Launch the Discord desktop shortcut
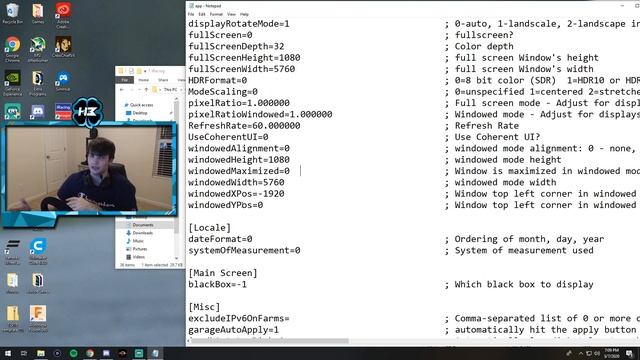Screen dimensions: 640x360 [x=38, y=111]
